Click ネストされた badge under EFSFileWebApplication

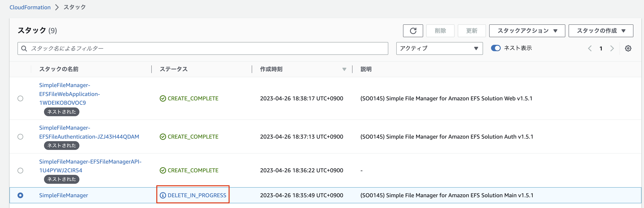[x=62, y=112]
